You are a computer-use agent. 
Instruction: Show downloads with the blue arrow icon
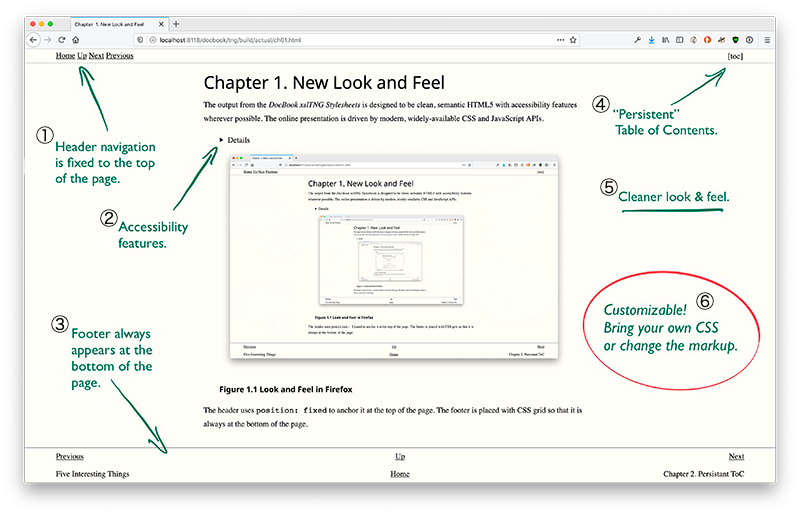(x=652, y=40)
